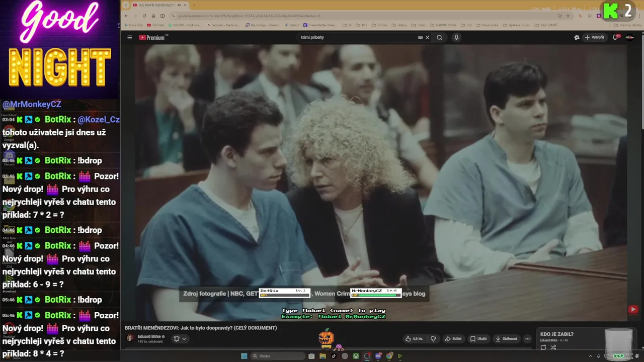Image resolution: width=644 pixels, height=362 pixels.
Task: Go back with the browser back arrow
Action: point(126,16)
